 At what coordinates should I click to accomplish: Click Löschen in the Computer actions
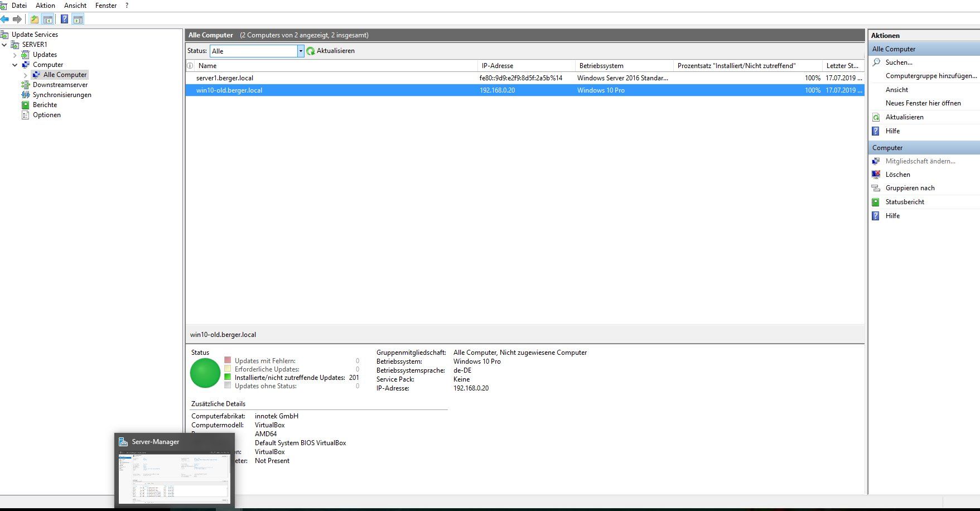click(x=897, y=175)
